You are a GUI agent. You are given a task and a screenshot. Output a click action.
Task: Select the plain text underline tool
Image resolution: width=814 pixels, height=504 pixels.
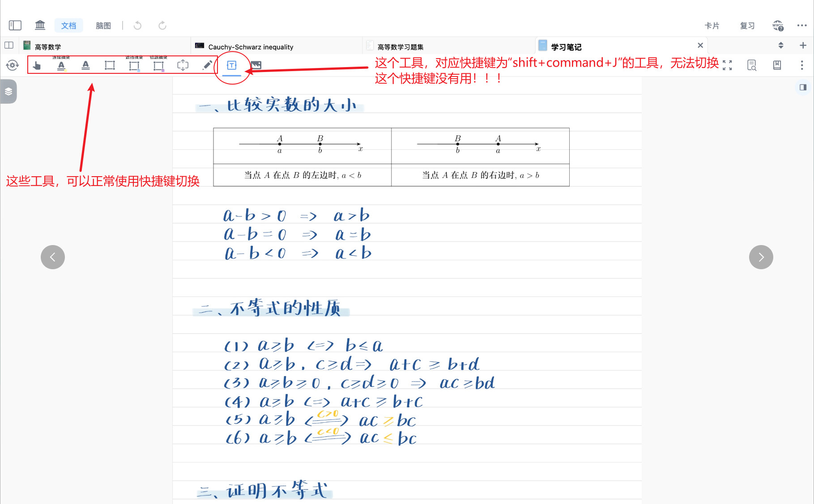point(85,65)
